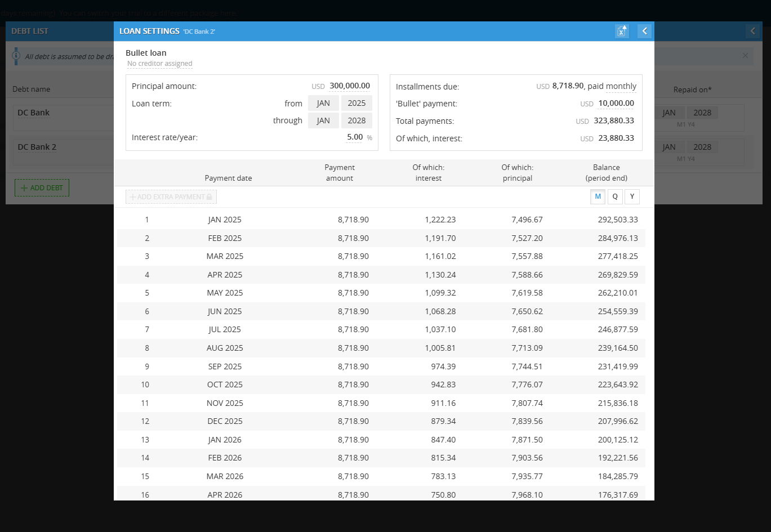Dismiss the debt assumption info banner
The height and width of the screenshot is (532, 771).
(745, 56)
